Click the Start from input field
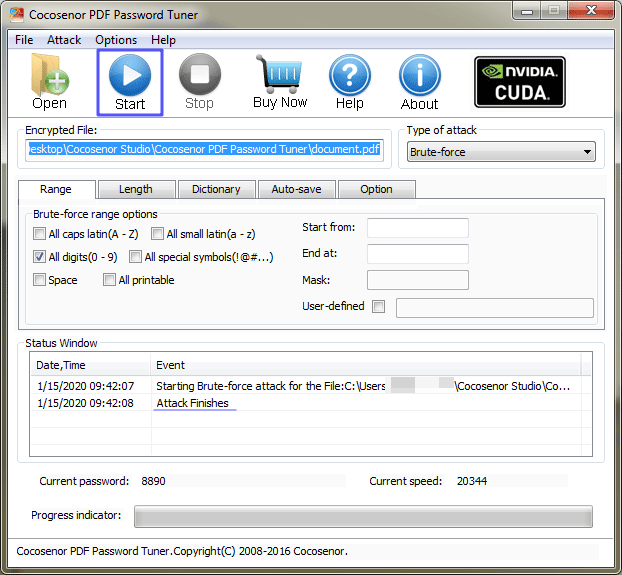This screenshot has width=622, height=575. pos(418,228)
